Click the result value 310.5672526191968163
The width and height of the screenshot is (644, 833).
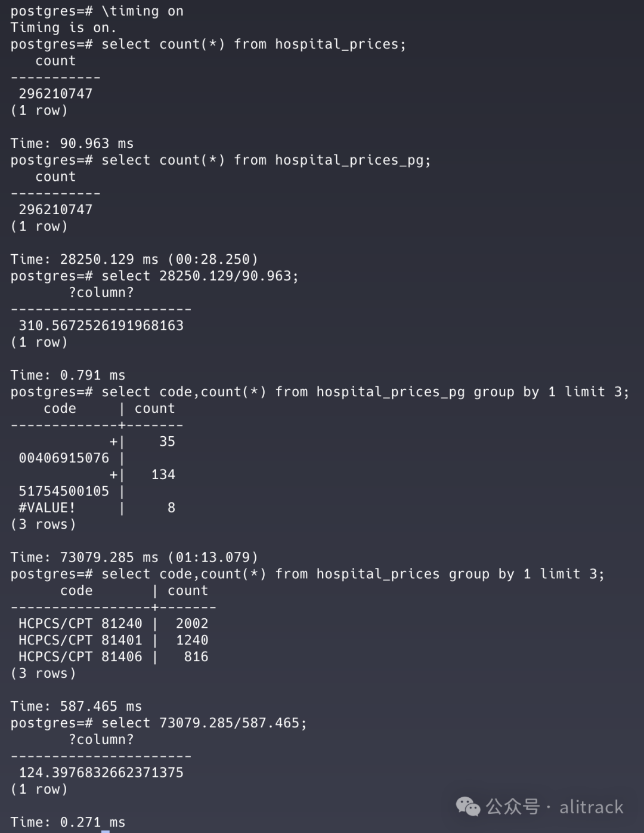point(101,325)
